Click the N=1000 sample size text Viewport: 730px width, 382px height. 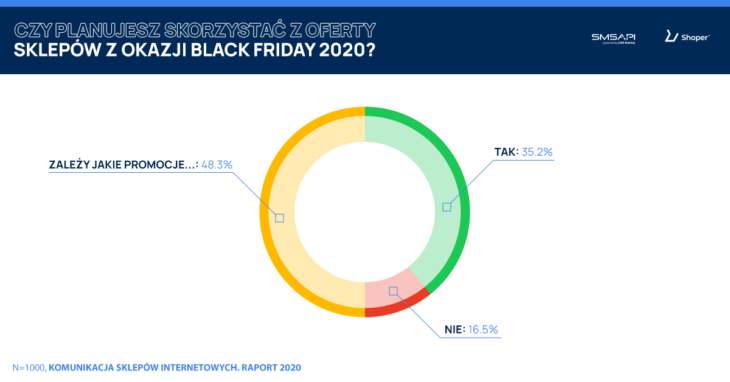[28, 368]
